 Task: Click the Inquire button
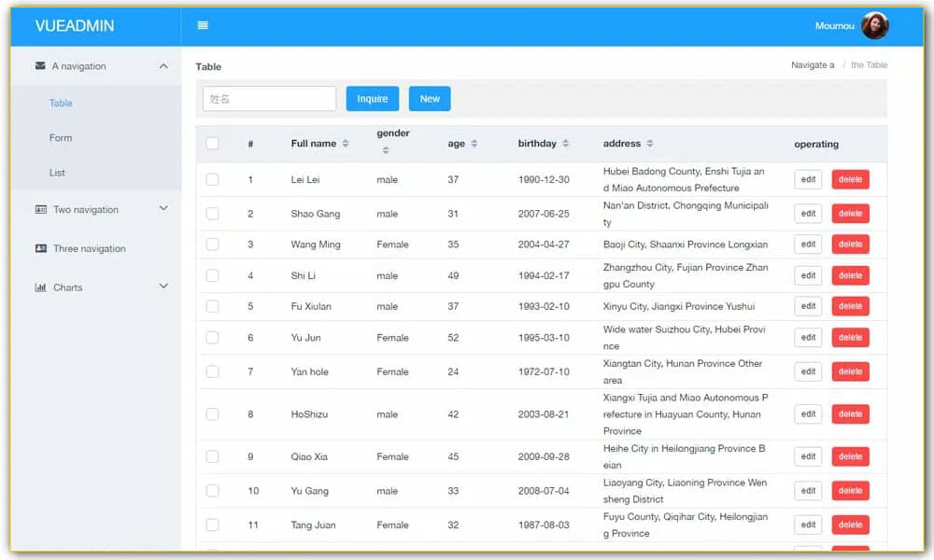372,99
